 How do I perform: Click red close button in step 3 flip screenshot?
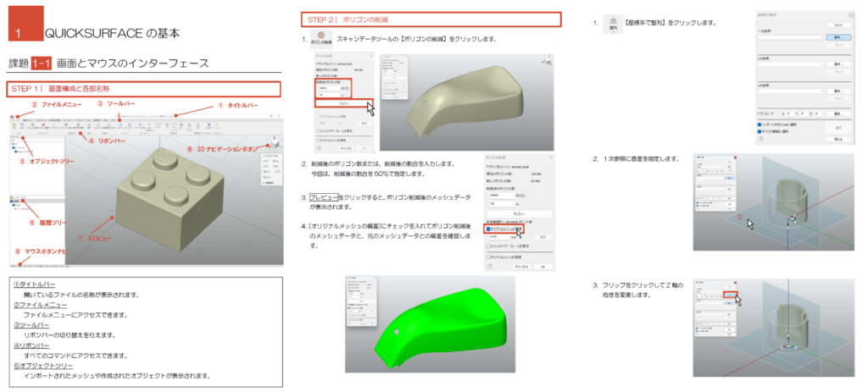click(735, 283)
